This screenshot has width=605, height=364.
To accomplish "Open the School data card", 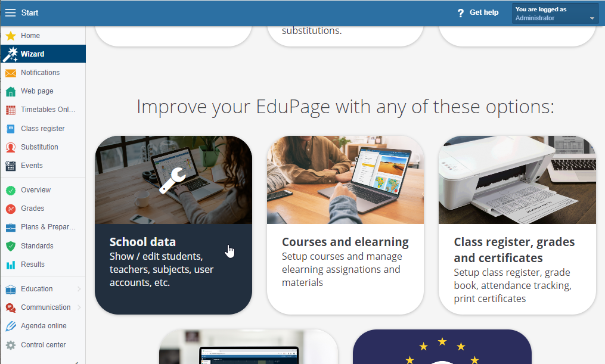I will point(173,225).
